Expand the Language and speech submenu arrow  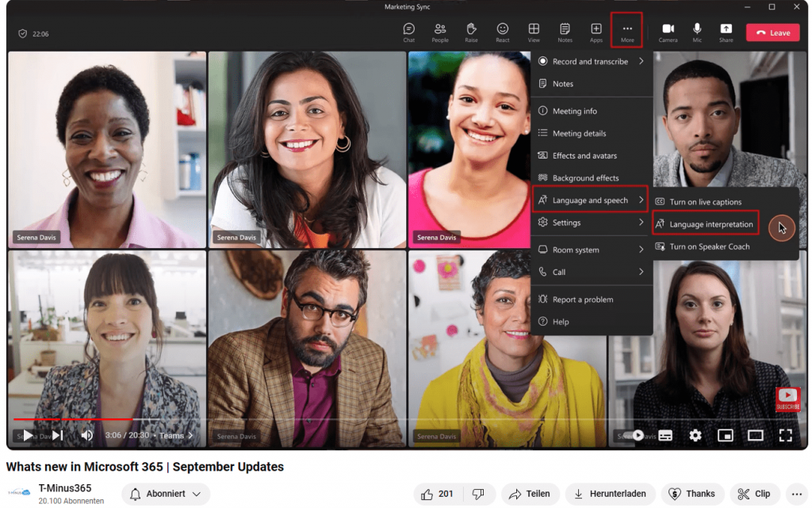641,200
